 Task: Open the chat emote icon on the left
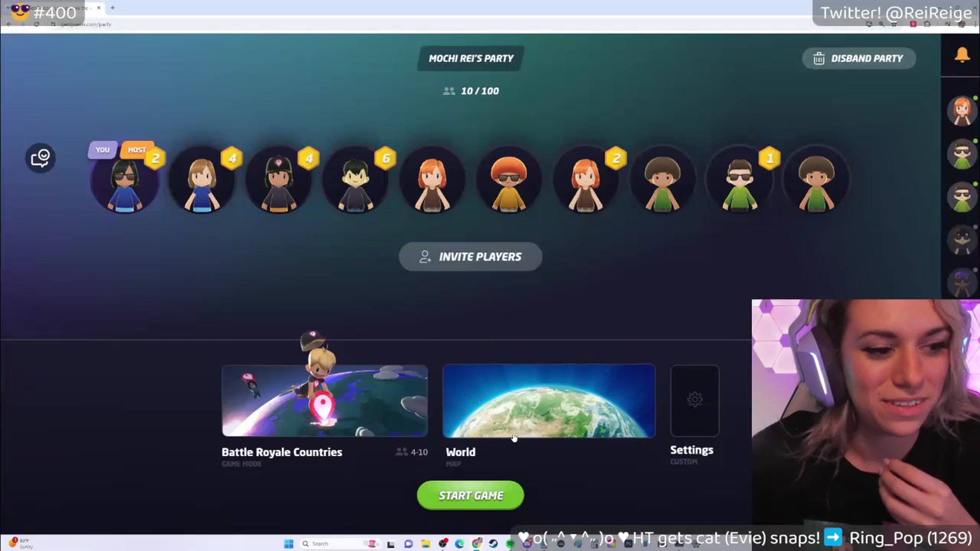(40, 158)
